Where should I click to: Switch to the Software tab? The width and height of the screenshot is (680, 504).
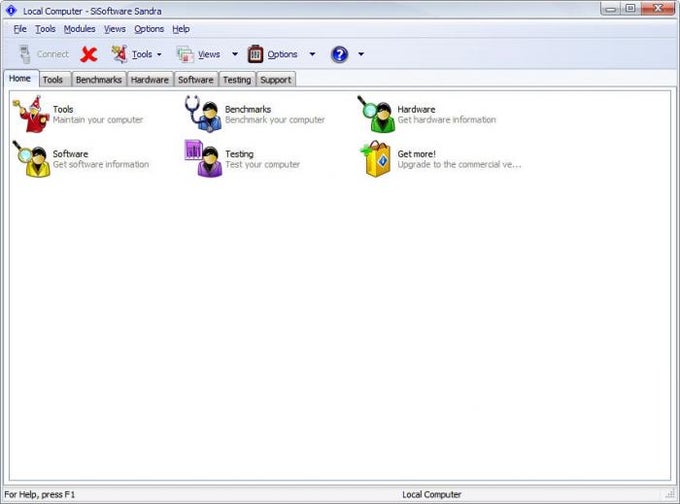(196, 80)
